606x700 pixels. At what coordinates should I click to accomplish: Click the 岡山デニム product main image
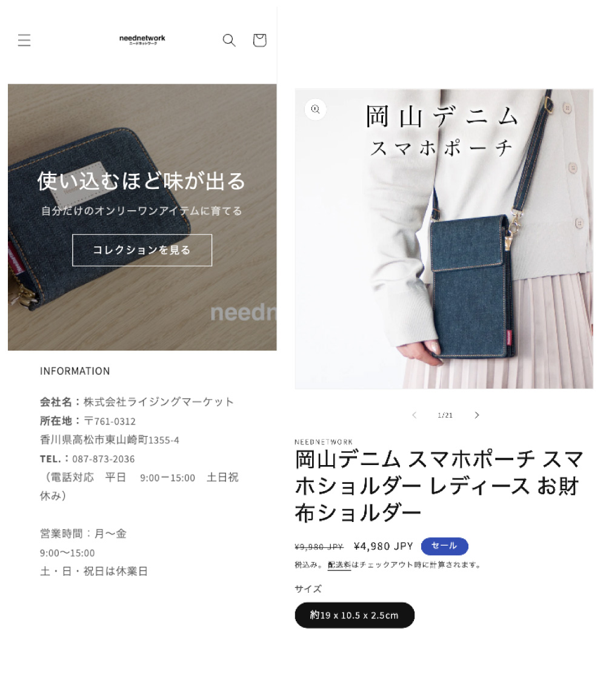tap(444, 239)
